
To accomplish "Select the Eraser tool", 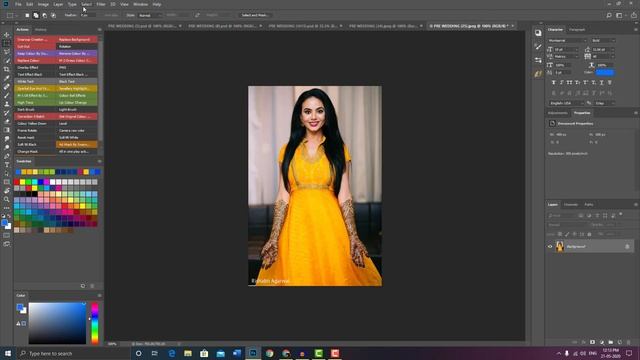I will [x=7, y=121].
